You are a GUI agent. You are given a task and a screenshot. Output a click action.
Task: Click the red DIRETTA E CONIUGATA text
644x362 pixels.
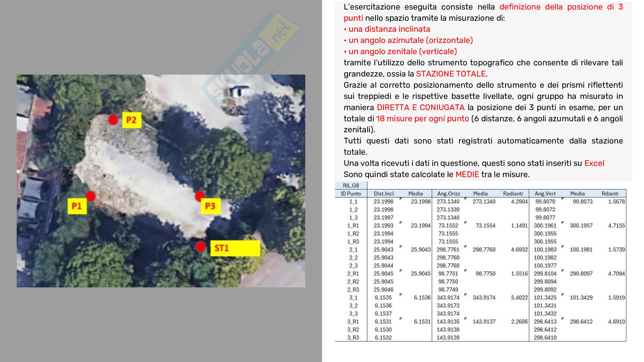(x=421, y=107)
